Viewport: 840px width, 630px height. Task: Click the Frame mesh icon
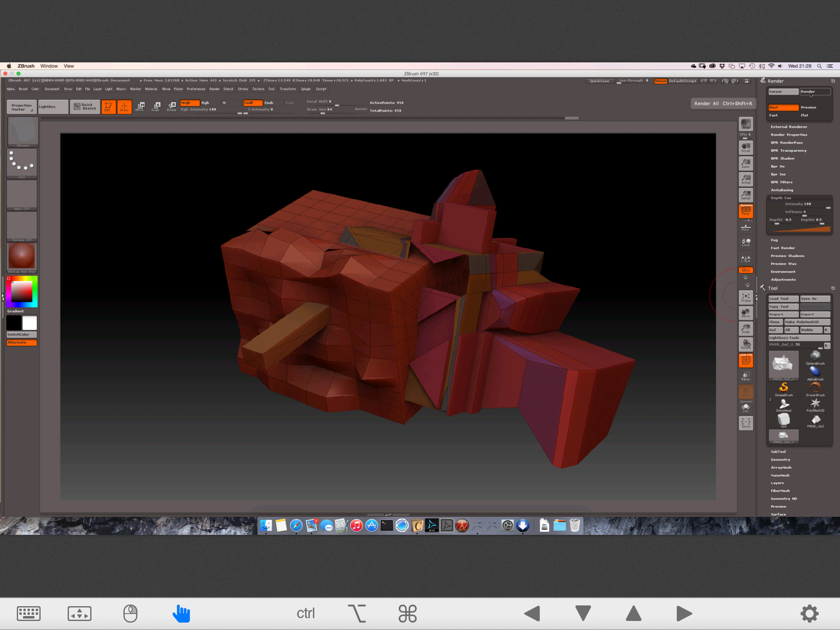click(x=746, y=297)
